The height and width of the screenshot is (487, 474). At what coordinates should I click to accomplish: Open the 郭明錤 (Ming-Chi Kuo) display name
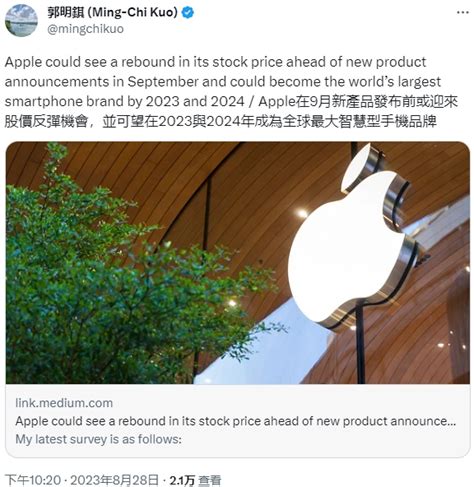coord(112,13)
